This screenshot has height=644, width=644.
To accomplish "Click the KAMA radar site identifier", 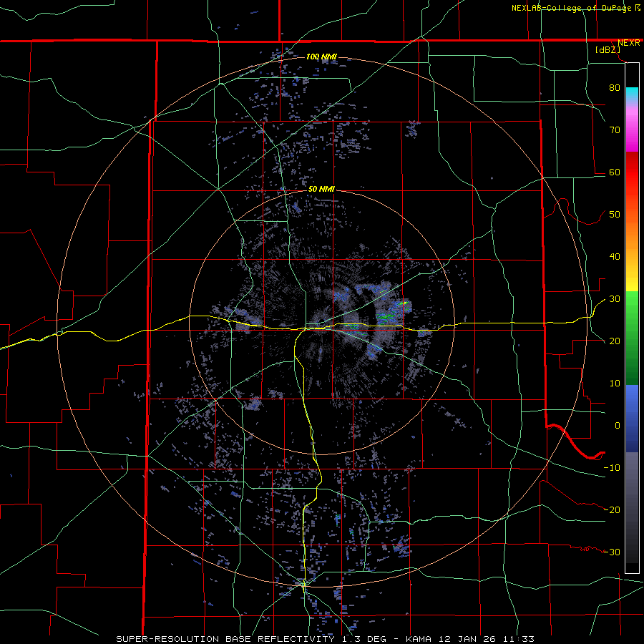I will (x=419, y=639).
